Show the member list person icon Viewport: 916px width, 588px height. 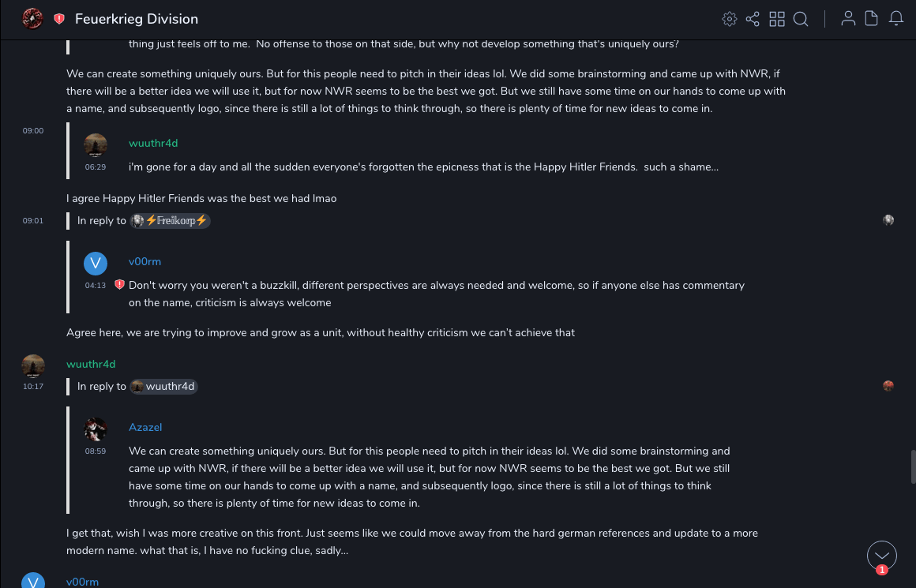pos(848,19)
